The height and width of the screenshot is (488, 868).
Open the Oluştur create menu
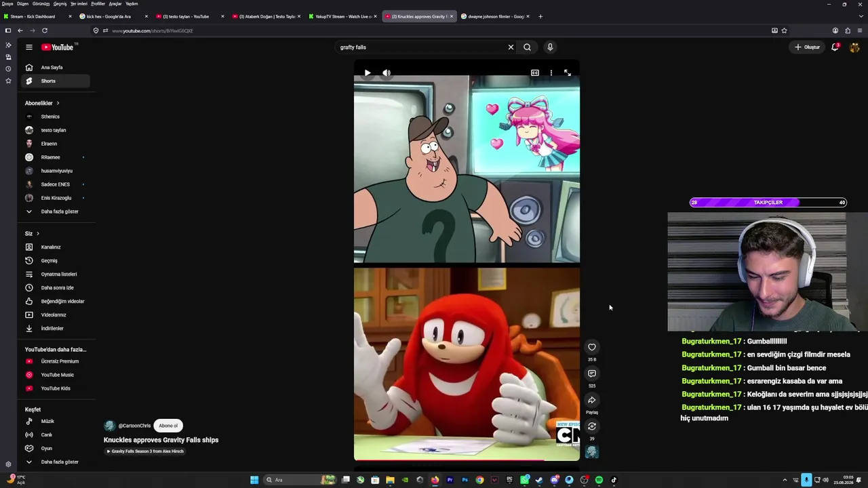click(x=807, y=47)
